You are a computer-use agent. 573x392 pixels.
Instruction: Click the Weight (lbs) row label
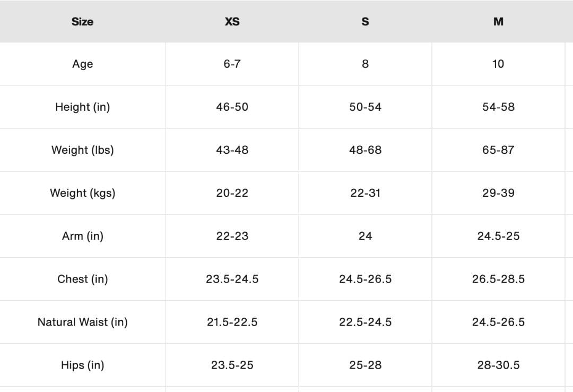click(x=82, y=150)
